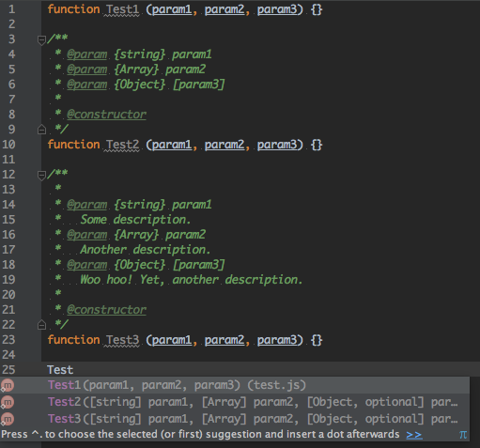This screenshot has height=448, width=480.
Task: Click 'Another description.' comment text
Action: [x=146, y=250]
